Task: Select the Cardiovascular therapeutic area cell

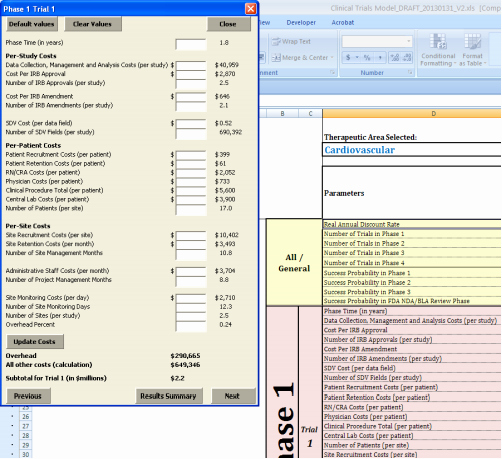Action: (412, 150)
